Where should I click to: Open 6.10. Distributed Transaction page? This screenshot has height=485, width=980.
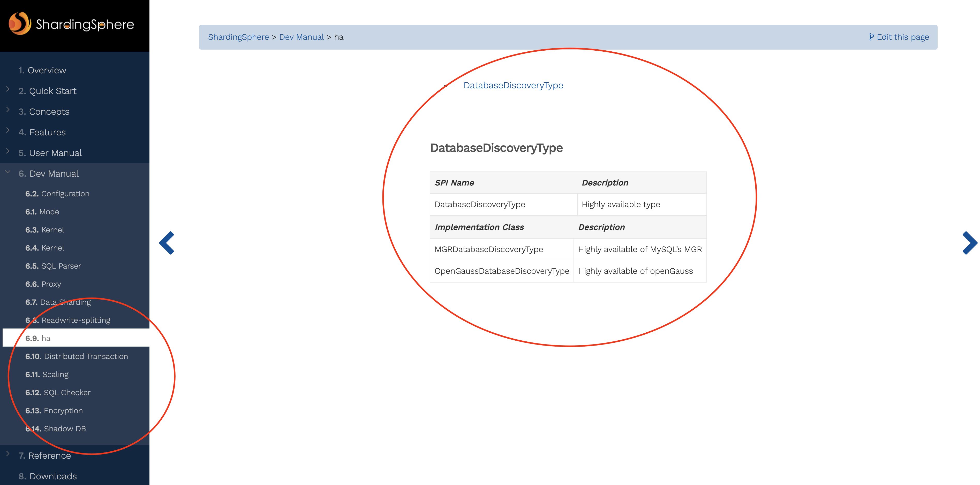77,357
